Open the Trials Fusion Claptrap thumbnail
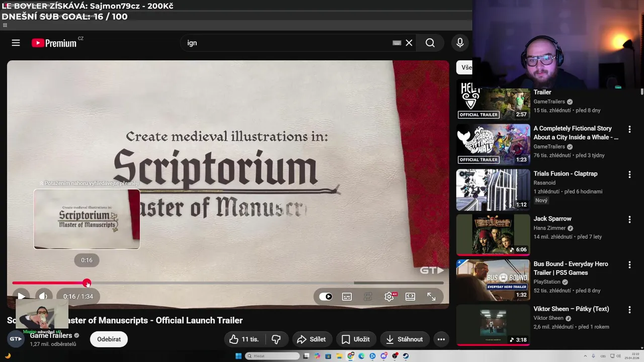This screenshot has height=362, width=644. 493,190
